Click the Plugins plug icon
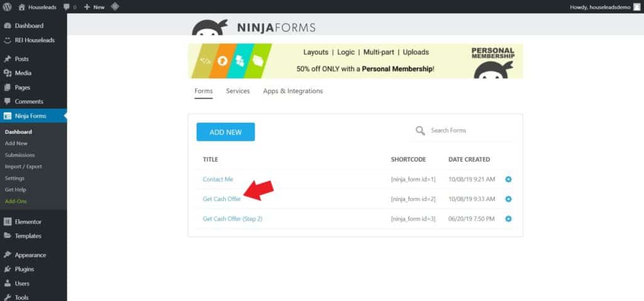This screenshot has width=644, height=301. click(x=8, y=270)
